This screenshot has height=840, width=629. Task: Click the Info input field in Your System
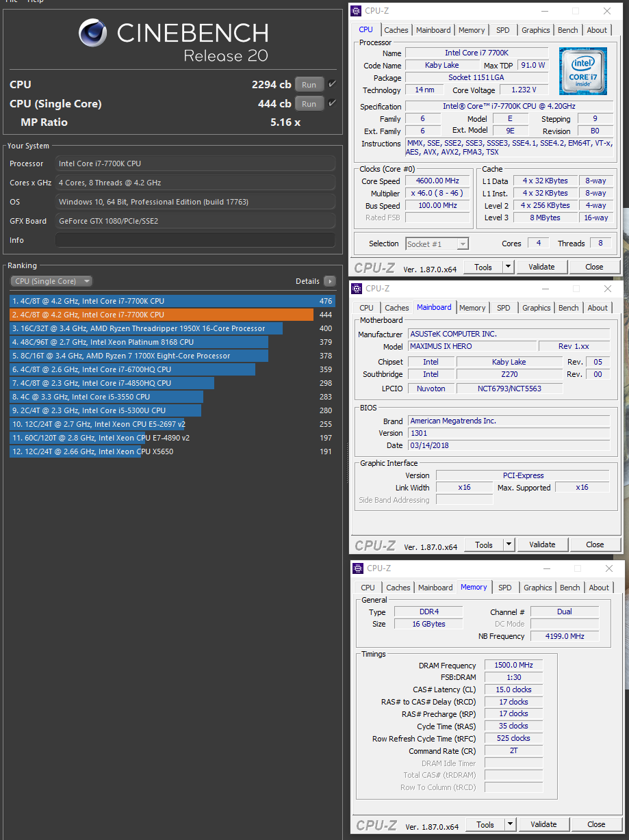point(196,240)
